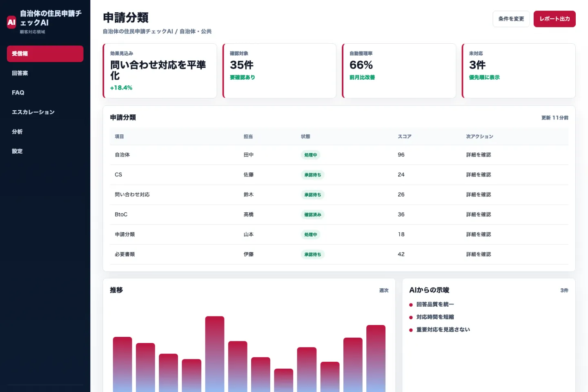Click the 条件を変更 button
This screenshot has width=588, height=392.
(511, 19)
